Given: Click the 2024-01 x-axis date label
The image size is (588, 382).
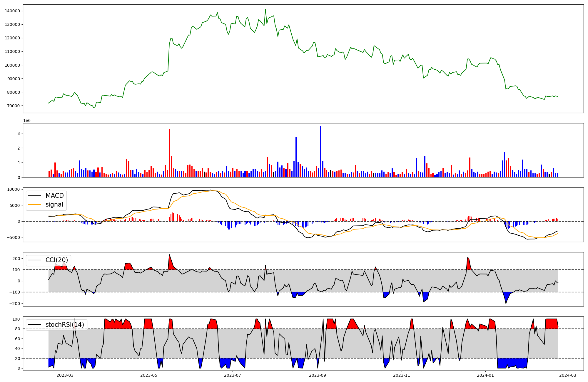Looking at the screenshot, I should (485, 375).
